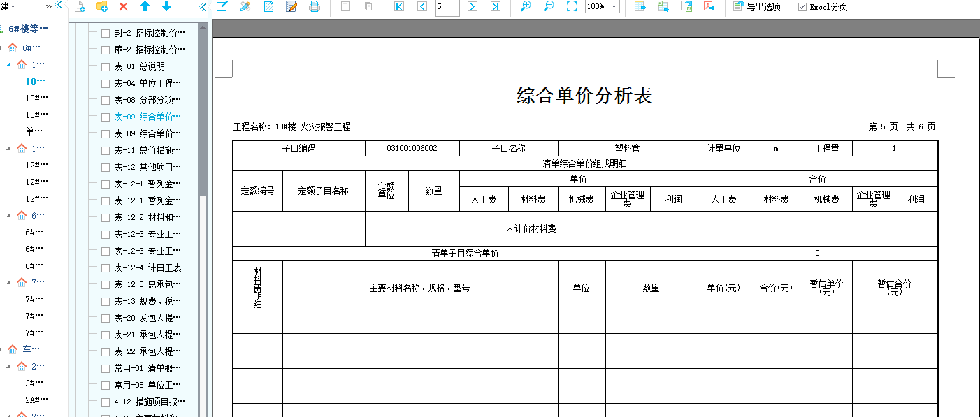
Task: Select 4.12 措施项目报 report
Action: [150, 402]
